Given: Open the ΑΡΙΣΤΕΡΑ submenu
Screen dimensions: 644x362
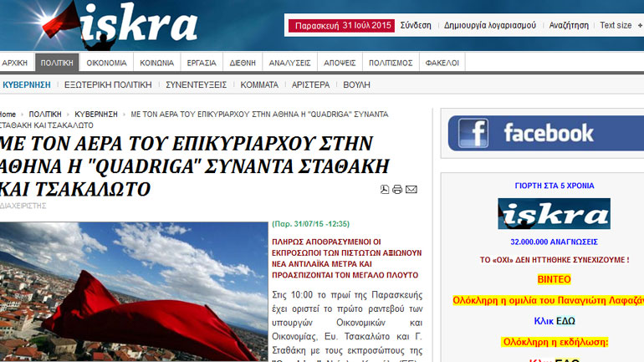Looking at the screenshot, I should pyautogui.click(x=310, y=85).
